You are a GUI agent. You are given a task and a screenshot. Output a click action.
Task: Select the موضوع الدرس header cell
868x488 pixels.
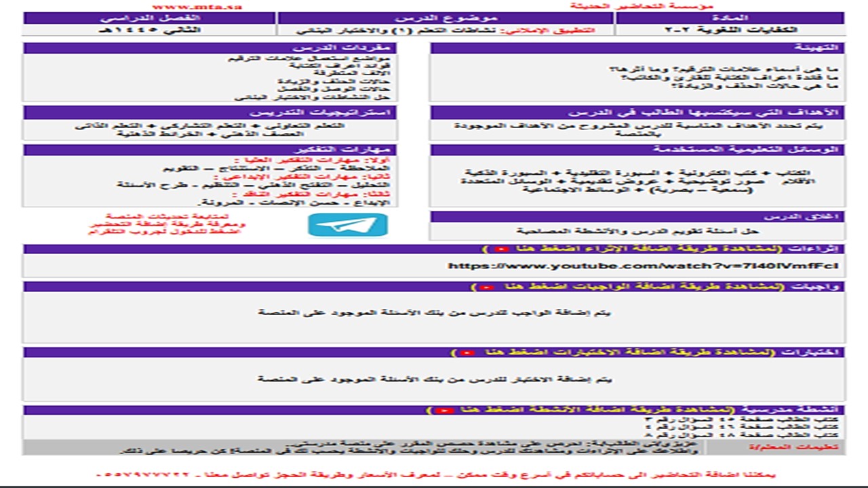pos(446,18)
